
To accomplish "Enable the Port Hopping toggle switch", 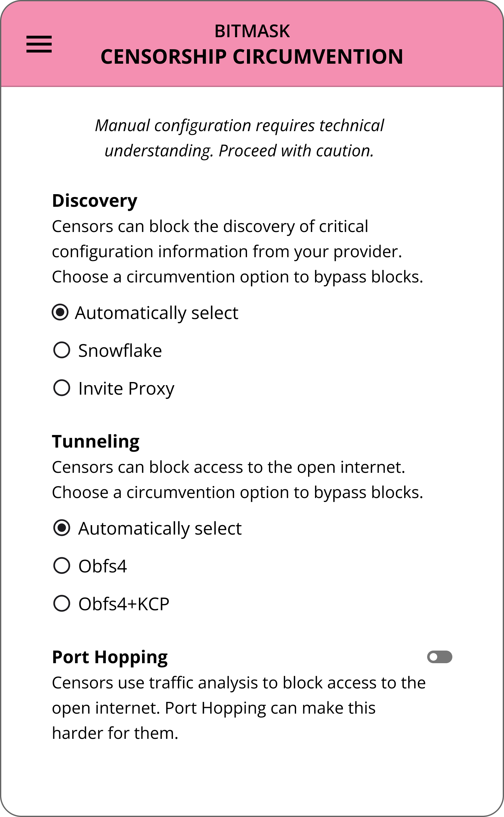I will click(439, 657).
